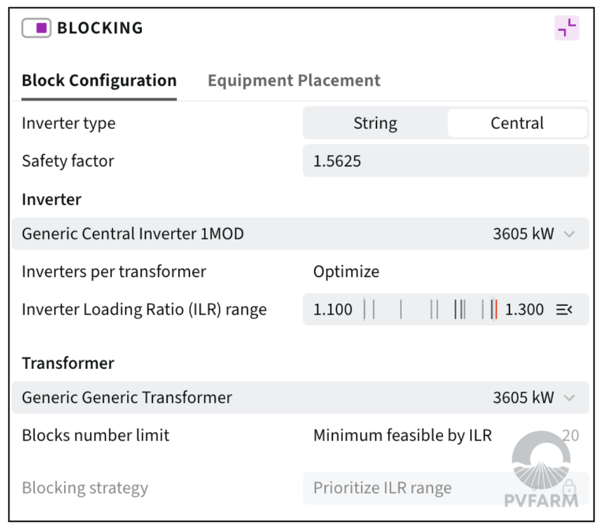Image resolution: width=600 pixels, height=527 pixels.
Task: Click the ILR maximum value 1.300
Action: 524,309
